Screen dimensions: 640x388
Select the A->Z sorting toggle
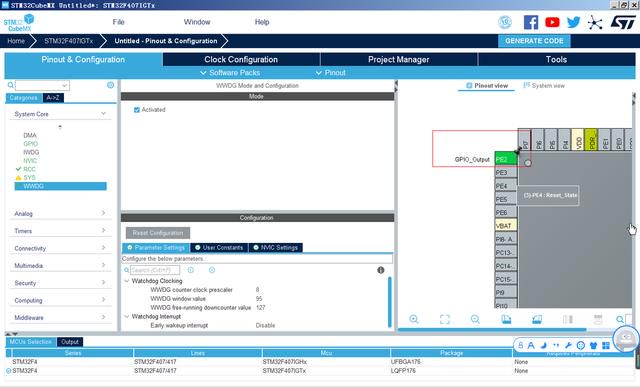coord(53,98)
